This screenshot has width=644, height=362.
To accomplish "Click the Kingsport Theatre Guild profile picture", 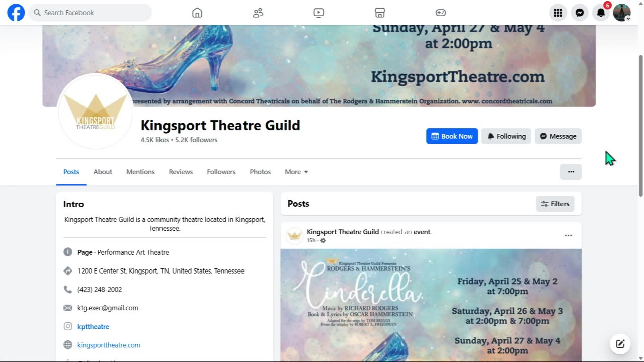I will (x=96, y=112).
